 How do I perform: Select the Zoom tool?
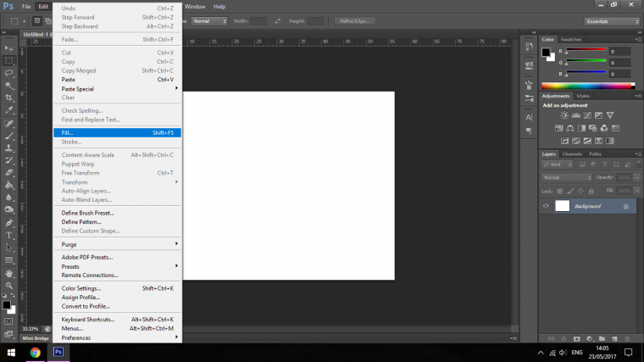[8, 285]
